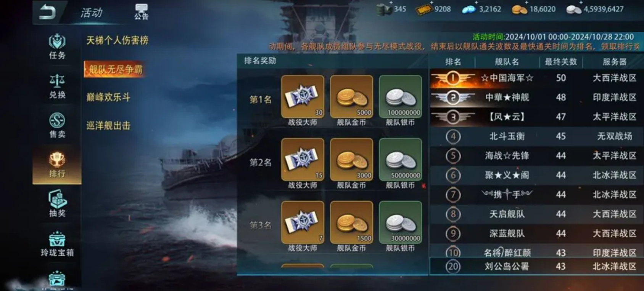The height and width of the screenshot is (291, 644).
Task: Open the 抽奖 lottery sidebar icon
Action: coord(57,204)
